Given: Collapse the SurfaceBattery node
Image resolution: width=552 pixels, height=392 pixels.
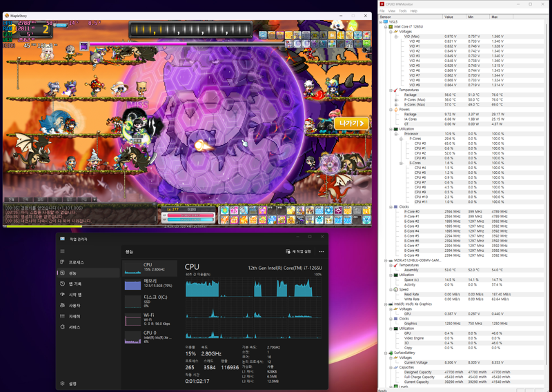Looking at the screenshot, I should pos(386,353).
